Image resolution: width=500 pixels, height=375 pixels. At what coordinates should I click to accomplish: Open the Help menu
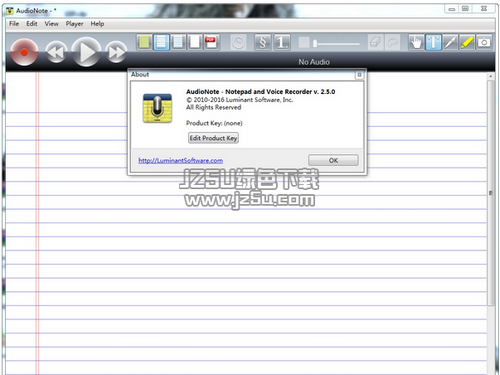[x=97, y=24]
